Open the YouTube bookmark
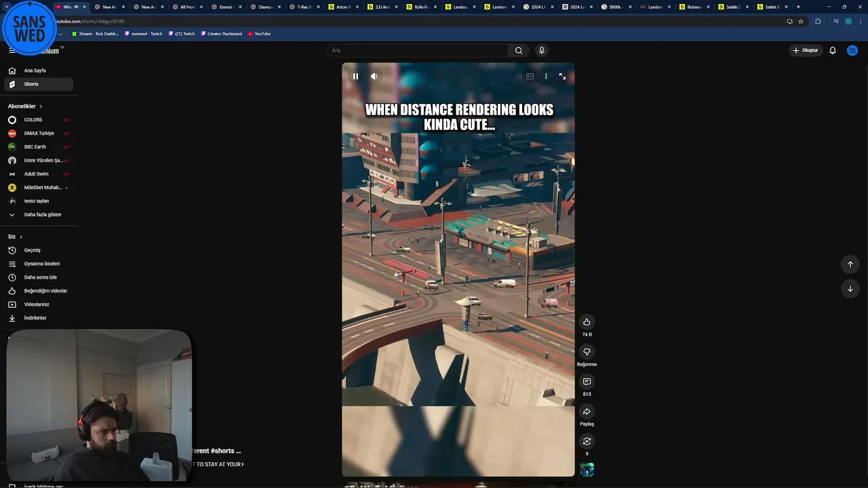Image resolution: width=868 pixels, height=488 pixels. pyautogui.click(x=259, y=34)
